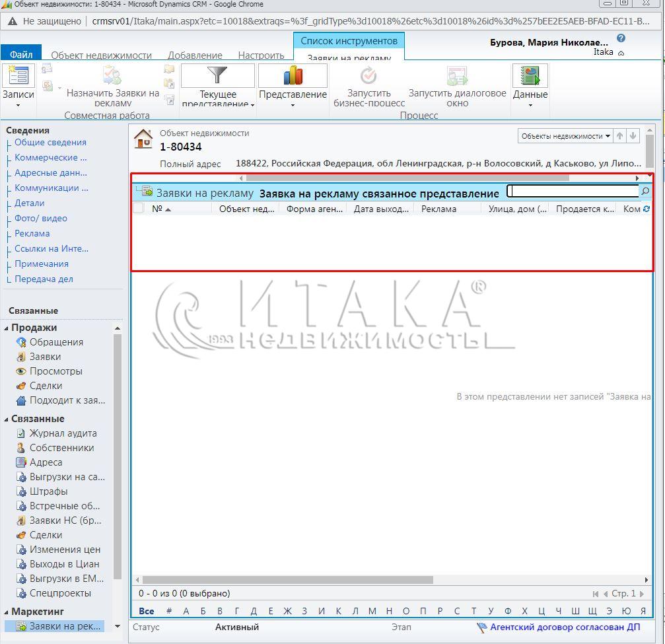Open Агентский договор согласован ДП link
665x644 pixels.
click(565, 627)
